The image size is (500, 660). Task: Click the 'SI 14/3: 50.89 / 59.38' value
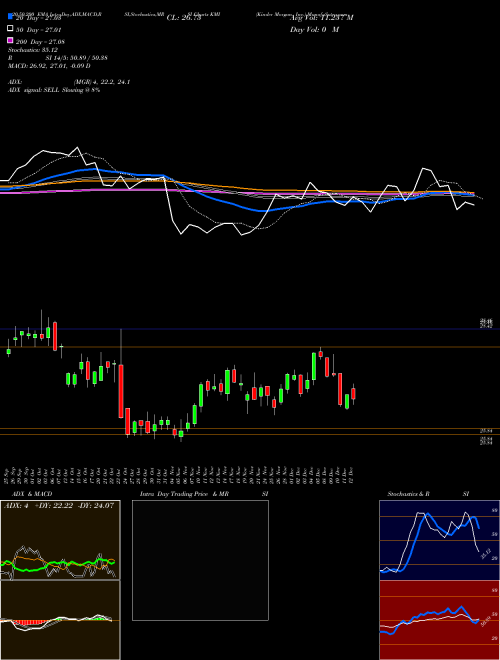(77, 58)
